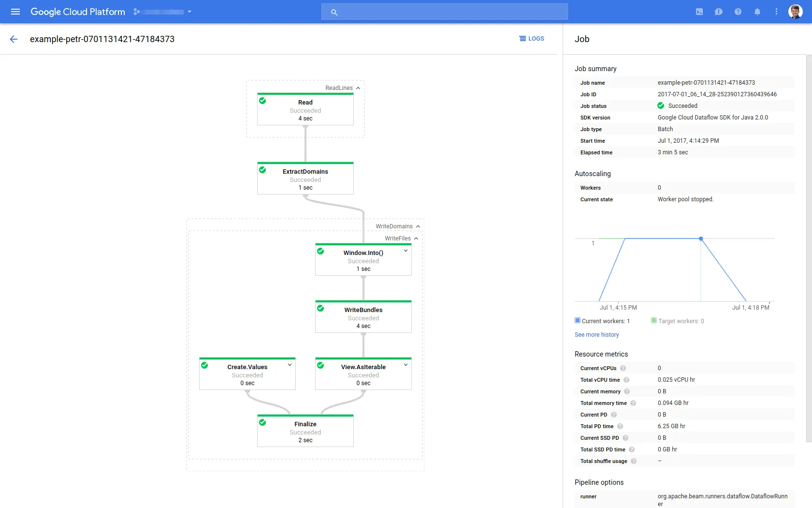
Task: Click the Start time value
Action: 688,141
